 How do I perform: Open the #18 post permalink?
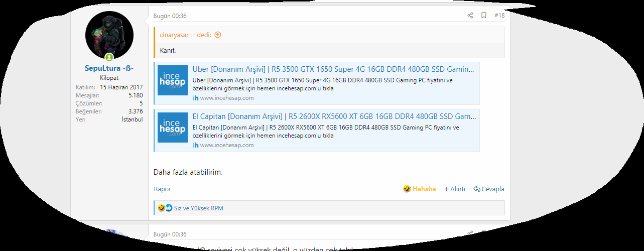(499, 16)
